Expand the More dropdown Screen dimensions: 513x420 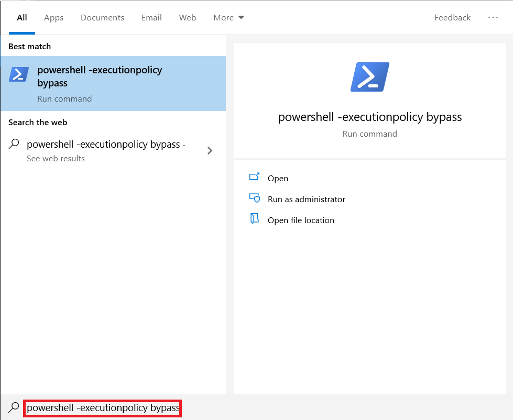[228, 18]
